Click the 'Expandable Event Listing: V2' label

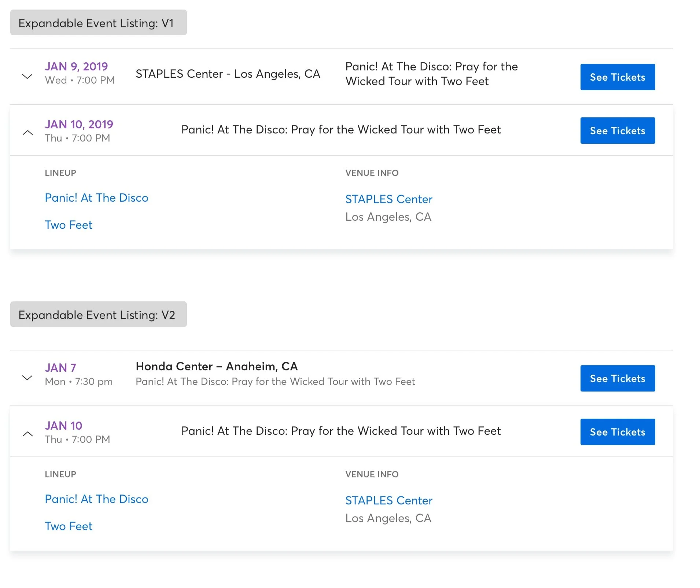point(99,315)
